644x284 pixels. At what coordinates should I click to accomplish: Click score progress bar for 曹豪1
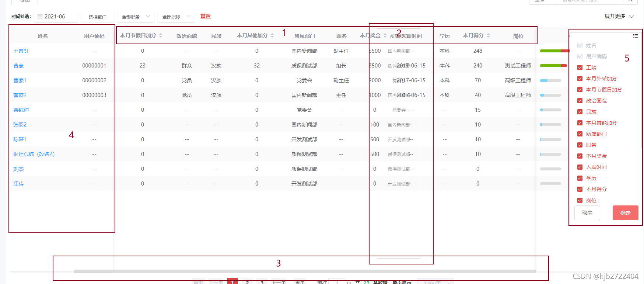pos(550,80)
